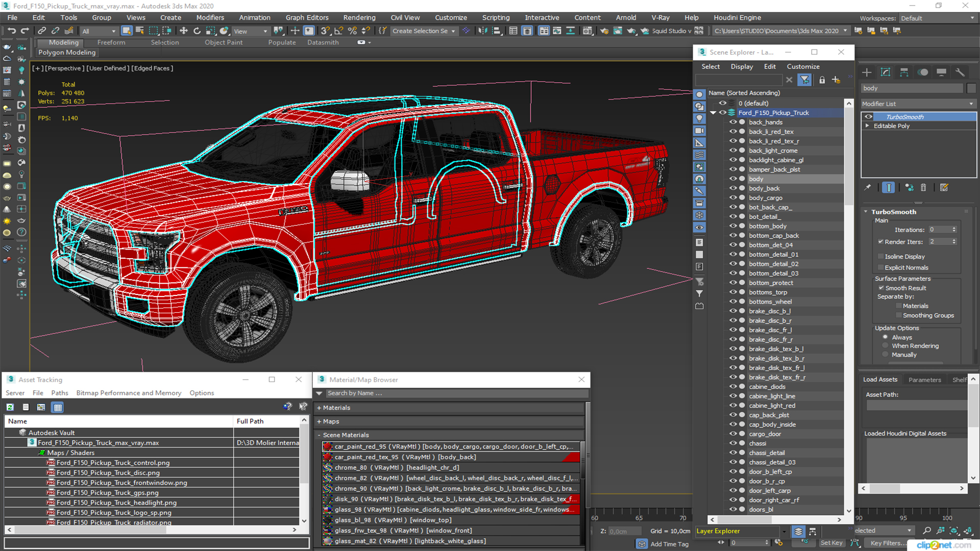Open the Display panel monitor icon
Screen dimensions: 980x551
click(x=942, y=72)
